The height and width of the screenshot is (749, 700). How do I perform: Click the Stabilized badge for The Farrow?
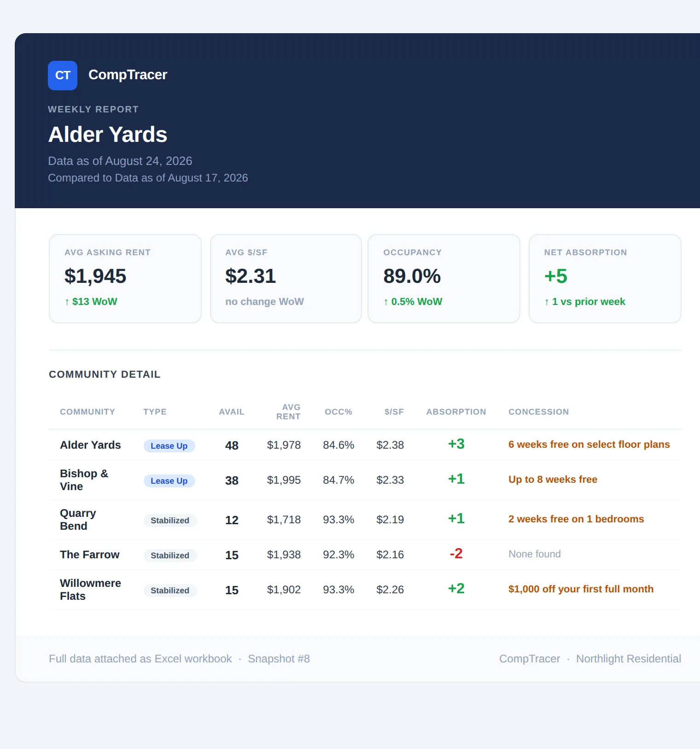pyautogui.click(x=170, y=556)
